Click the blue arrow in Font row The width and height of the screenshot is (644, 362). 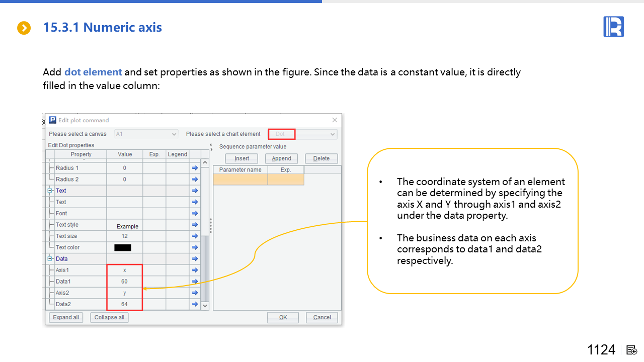point(195,214)
